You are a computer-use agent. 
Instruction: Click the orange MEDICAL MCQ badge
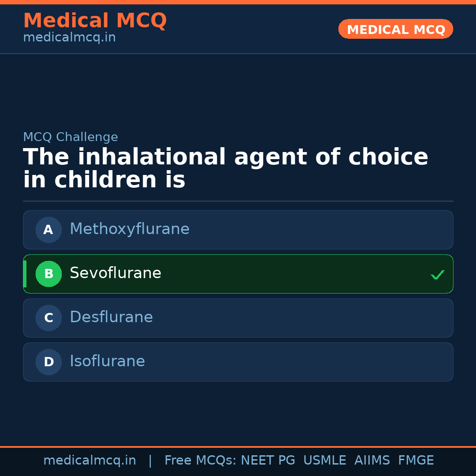(x=395, y=29)
